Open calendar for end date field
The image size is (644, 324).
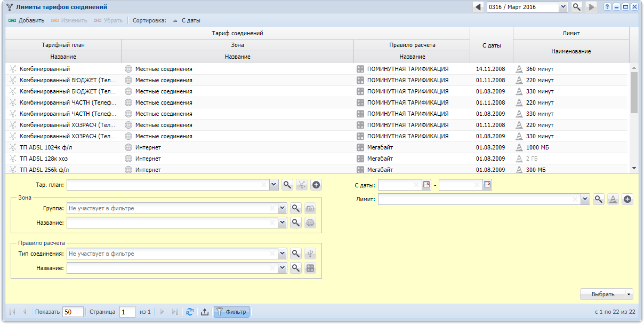pyautogui.click(x=487, y=185)
